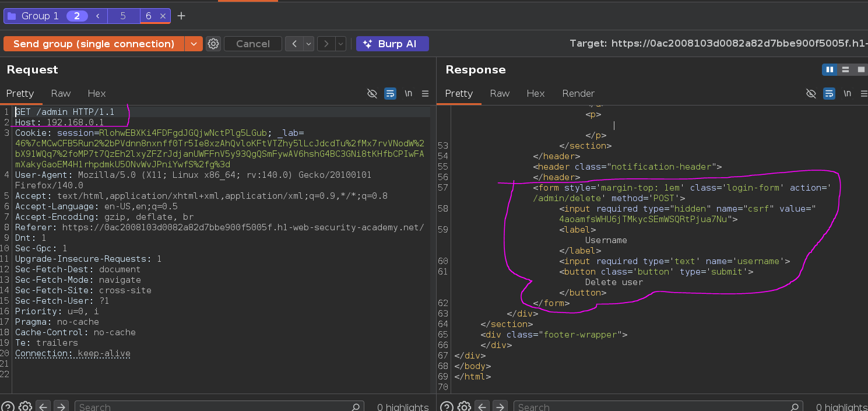Toggle word wrap in Request panel

tap(390, 94)
